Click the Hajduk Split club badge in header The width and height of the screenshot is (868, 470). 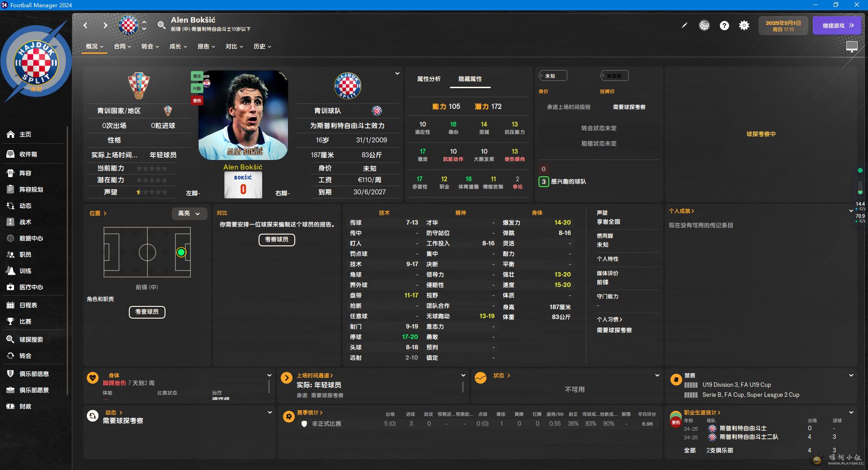click(128, 25)
